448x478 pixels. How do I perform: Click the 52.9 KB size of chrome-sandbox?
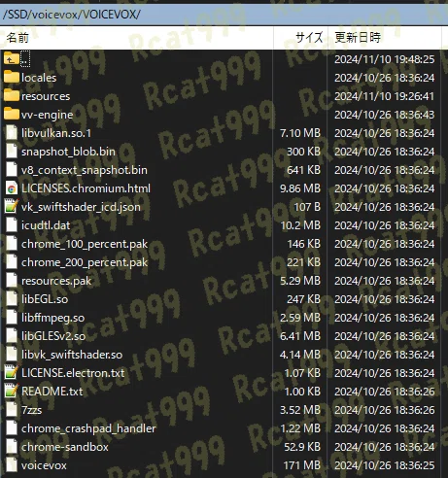tap(302, 447)
